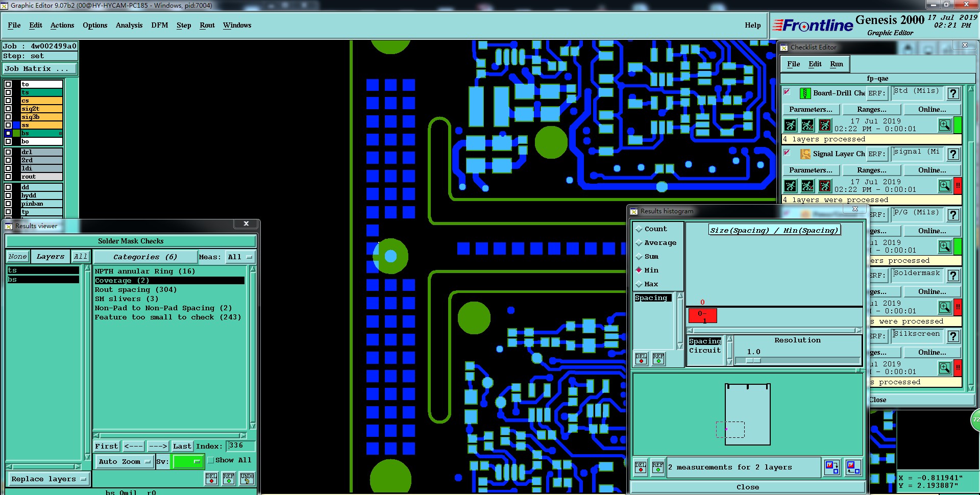
Task: Expand the Replace layers dropdown
Action: [x=48, y=479]
